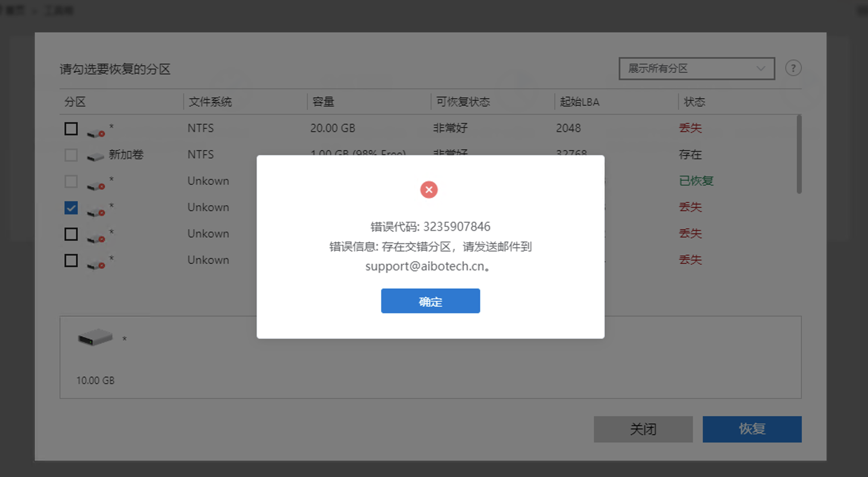Click the 文件系统 column header
Viewport: 868px width, 477px height.
210,102
